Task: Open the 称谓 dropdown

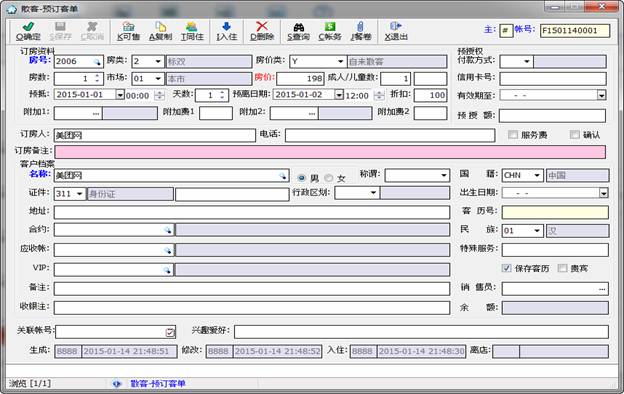Action: pos(444,176)
